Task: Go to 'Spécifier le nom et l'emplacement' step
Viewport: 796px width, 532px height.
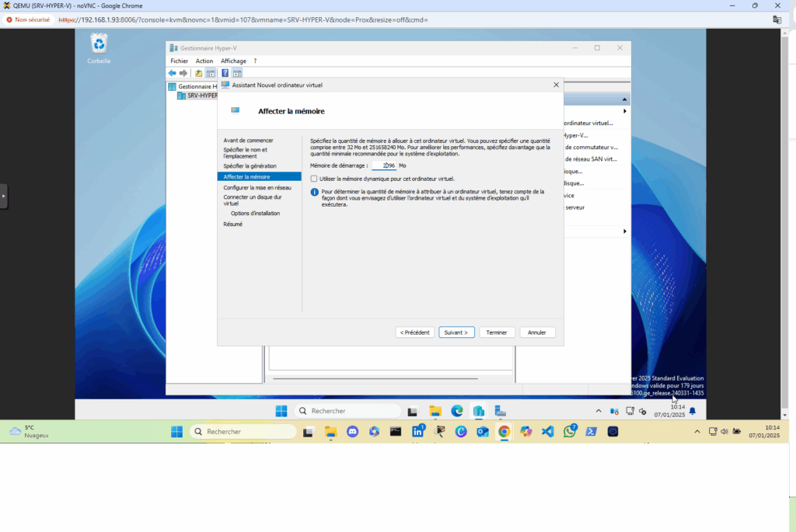Action: [245, 153]
